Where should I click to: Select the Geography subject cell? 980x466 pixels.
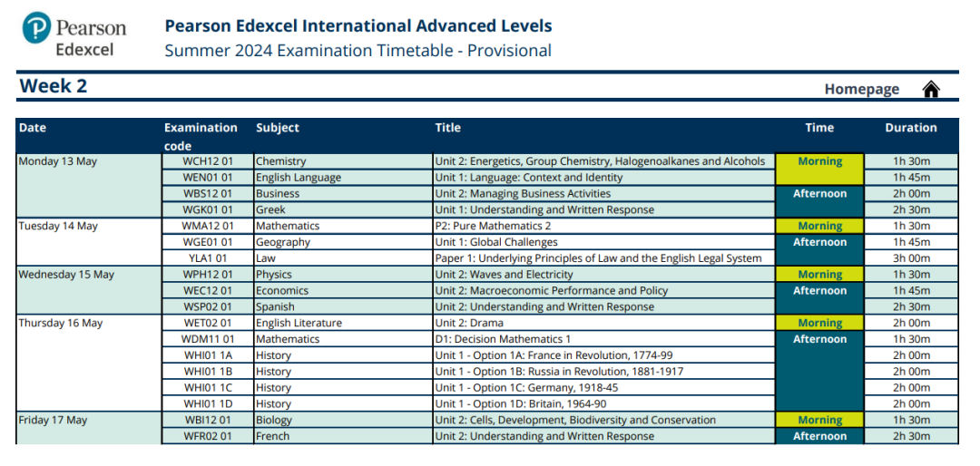click(x=342, y=242)
